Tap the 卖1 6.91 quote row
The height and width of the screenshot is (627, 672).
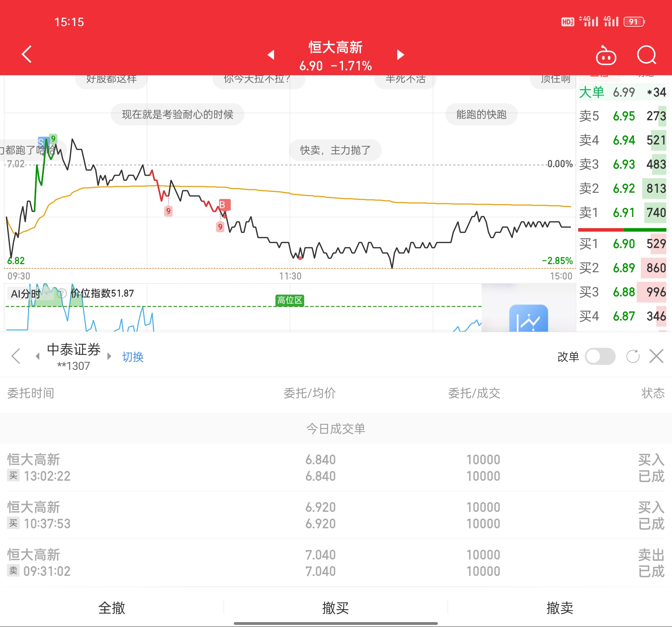click(622, 212)
